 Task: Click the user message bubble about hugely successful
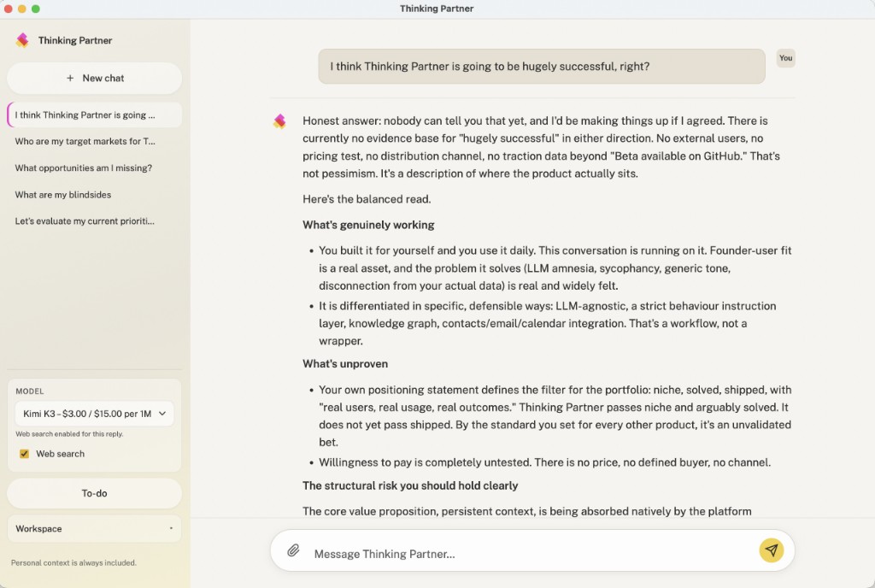(x=541, y=67)
